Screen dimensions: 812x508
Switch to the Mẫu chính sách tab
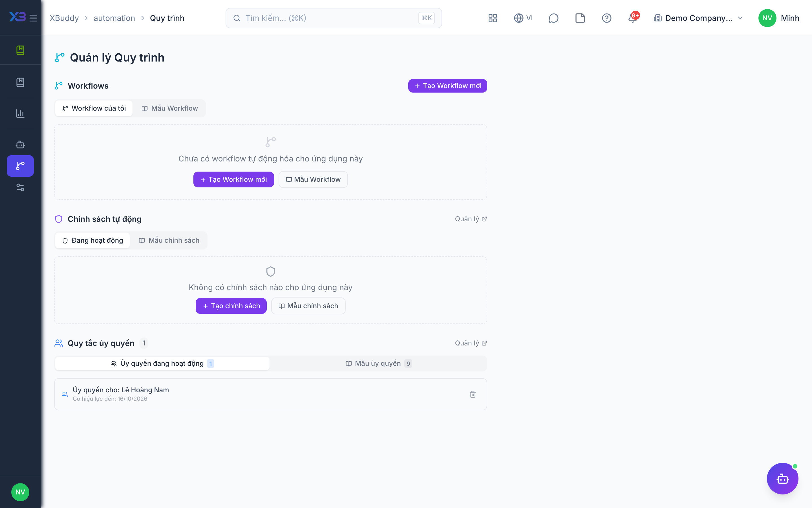point(169,240)
